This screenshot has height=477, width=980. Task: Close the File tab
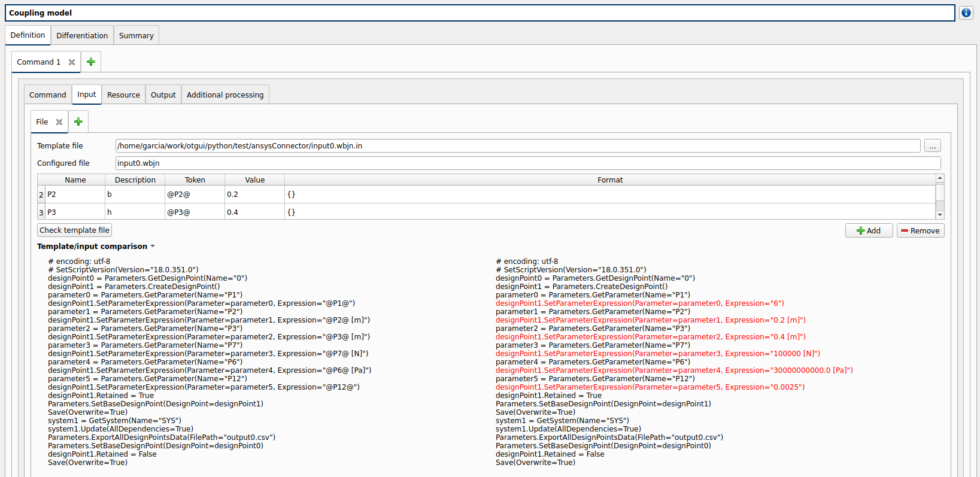coord(59,122)
